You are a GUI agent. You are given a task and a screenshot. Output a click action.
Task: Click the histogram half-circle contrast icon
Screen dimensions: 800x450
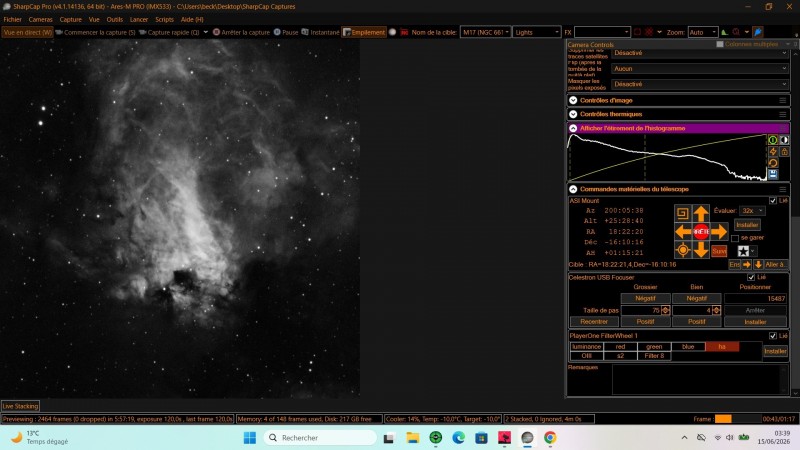coord(785,140)
